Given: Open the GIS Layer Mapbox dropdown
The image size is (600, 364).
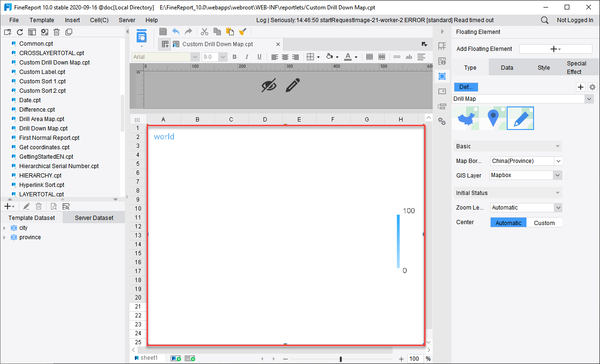Looking at the screenshot, I should (526, 175).
